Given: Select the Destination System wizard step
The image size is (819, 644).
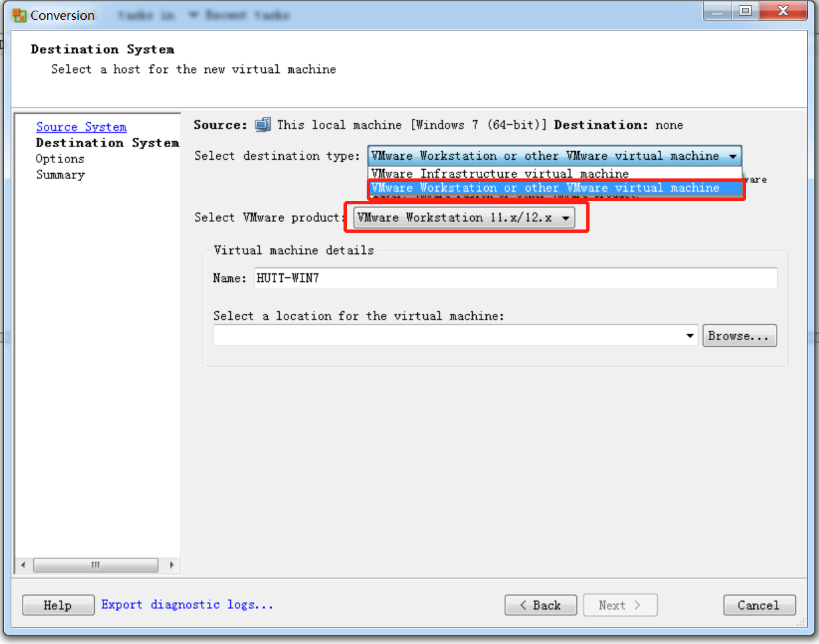Looking at the screenshot, I should click(107, 143).
